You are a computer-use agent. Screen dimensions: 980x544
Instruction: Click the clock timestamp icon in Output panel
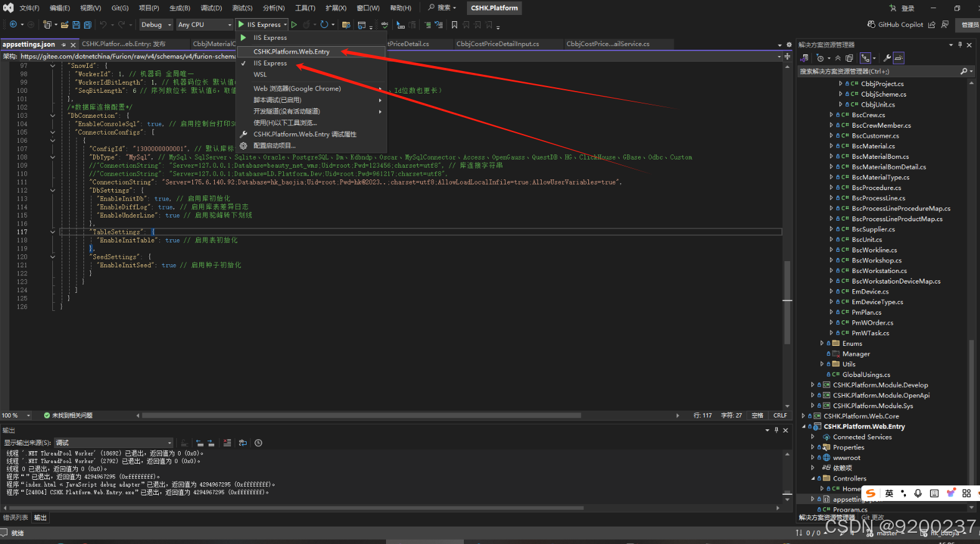point(258,443)
